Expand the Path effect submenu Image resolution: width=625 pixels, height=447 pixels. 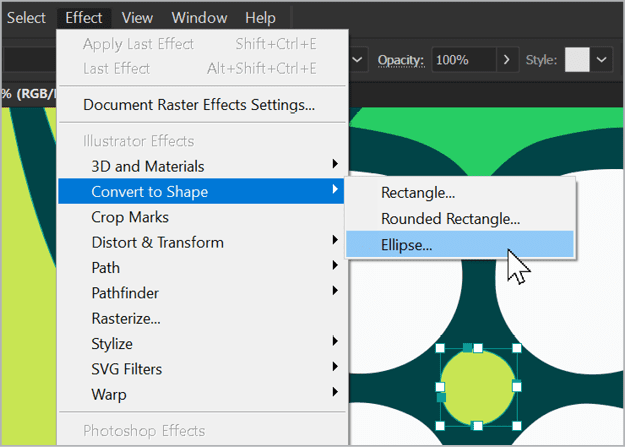pos(201,268)
